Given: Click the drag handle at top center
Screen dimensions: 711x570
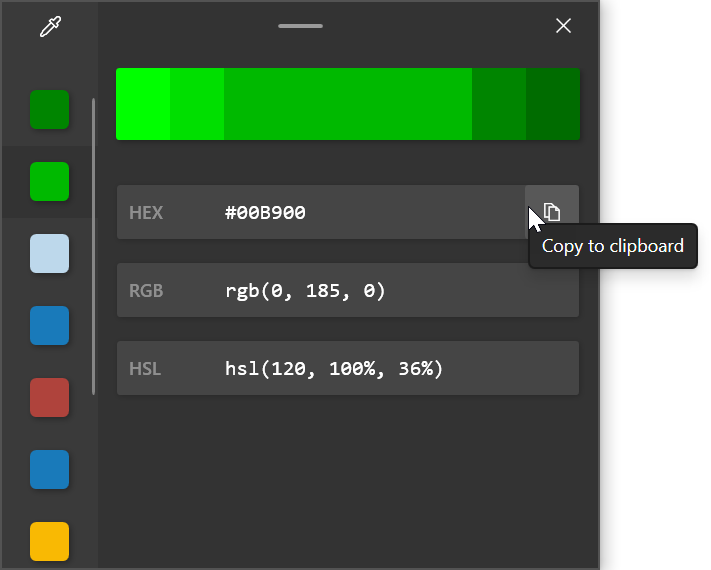Looking at the screenshot, I should tap(300, 26).
